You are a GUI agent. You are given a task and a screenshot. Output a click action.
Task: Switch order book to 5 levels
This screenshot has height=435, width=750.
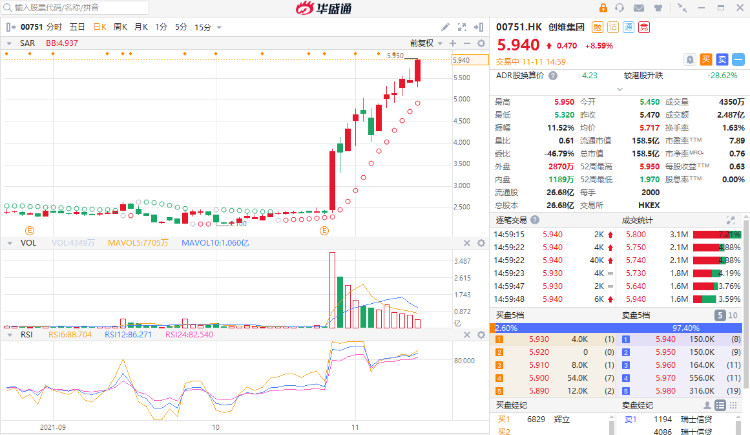pos(720,315)
